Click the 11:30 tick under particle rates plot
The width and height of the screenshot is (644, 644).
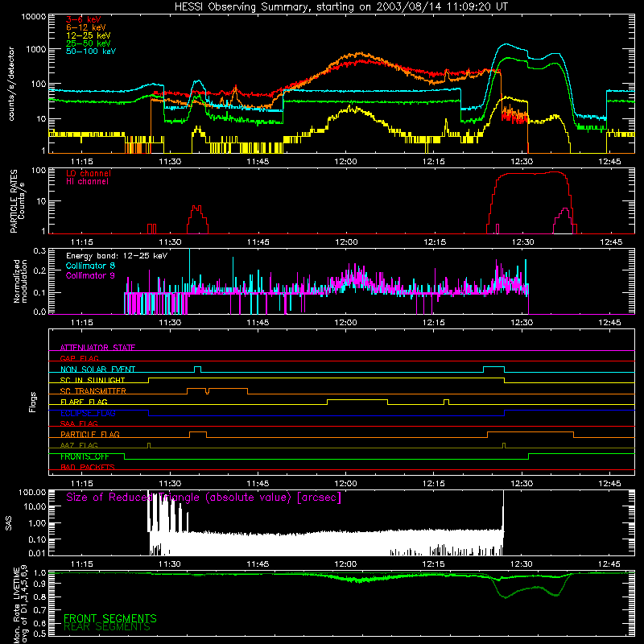coord(170,242)
